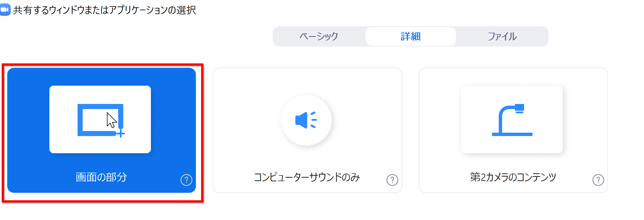Click the dialog title 共有するウィンドウまたはアプリケーションの選択
Screen dimensions: 644x220
point(104,10)
